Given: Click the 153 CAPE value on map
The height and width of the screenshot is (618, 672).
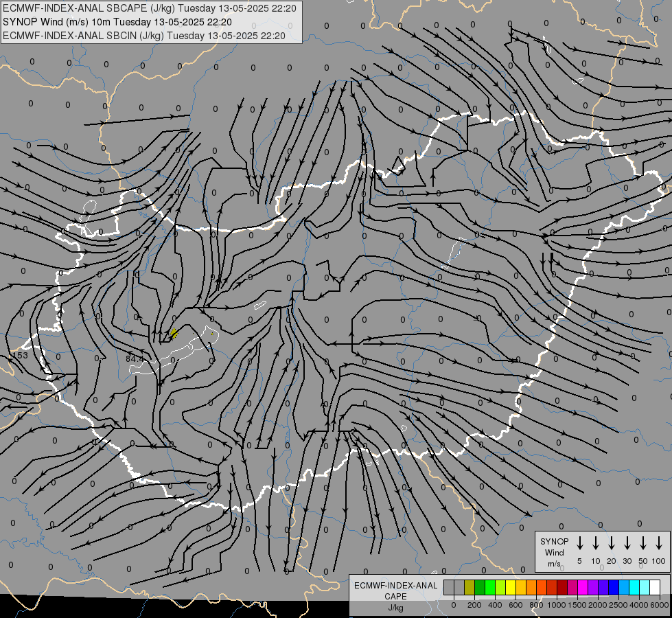Looking at the screenshot, I should click(x=20, y=355).
